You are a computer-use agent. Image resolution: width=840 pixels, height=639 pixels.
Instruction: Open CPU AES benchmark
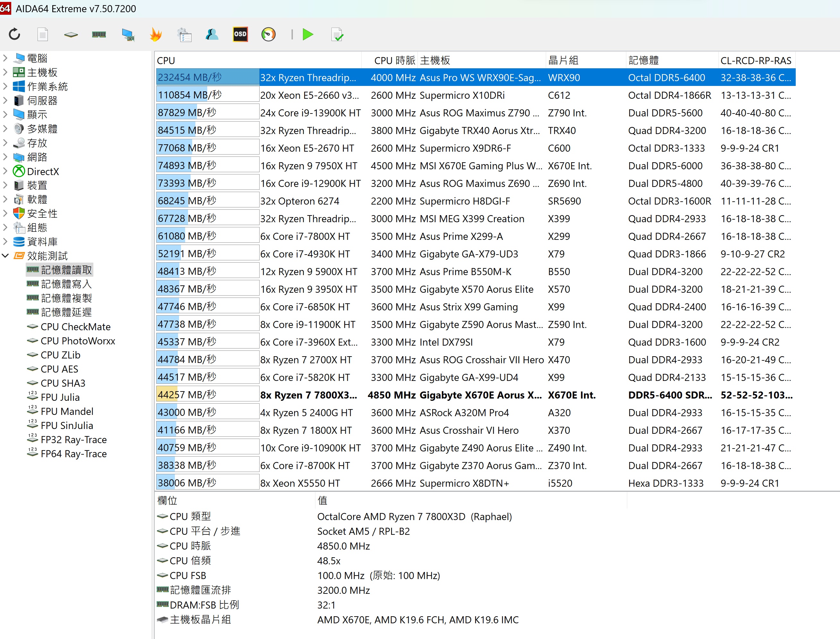point(53,369)
